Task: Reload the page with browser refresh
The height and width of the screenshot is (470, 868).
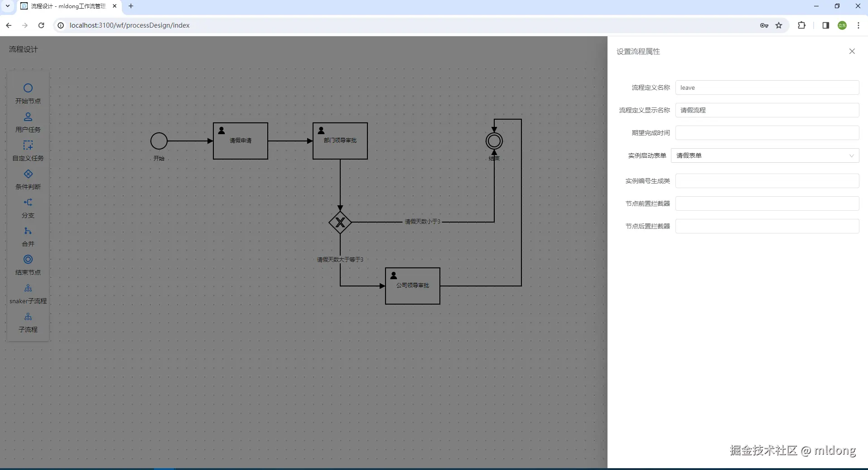Action: click(41, 25)
